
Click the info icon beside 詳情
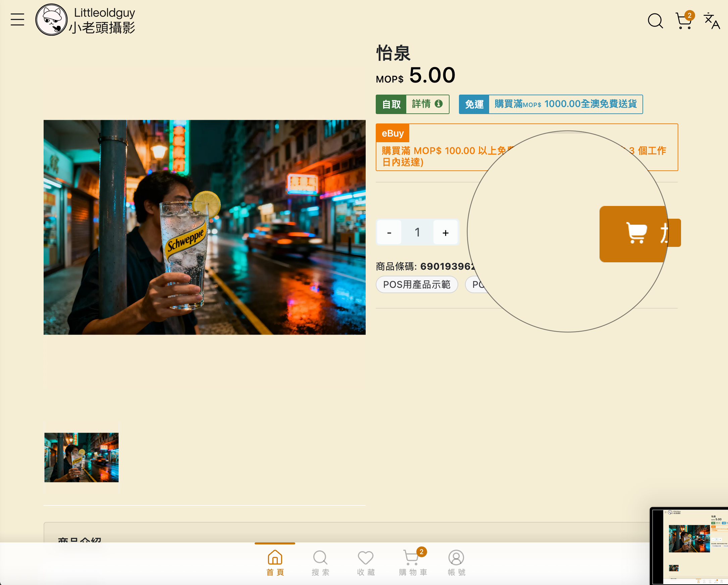[438, 104]
